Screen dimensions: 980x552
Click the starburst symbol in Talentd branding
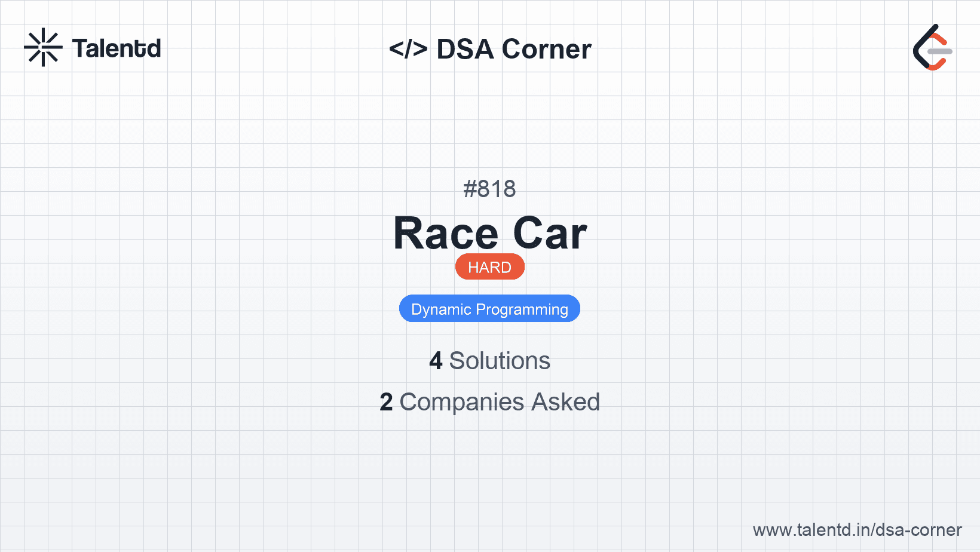[x=42, y=47]
